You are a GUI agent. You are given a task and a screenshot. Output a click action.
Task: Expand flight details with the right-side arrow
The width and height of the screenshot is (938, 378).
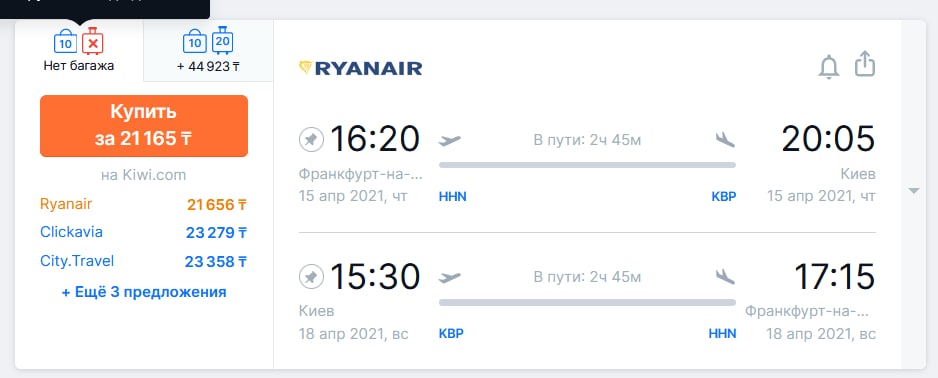click(913, 191)
